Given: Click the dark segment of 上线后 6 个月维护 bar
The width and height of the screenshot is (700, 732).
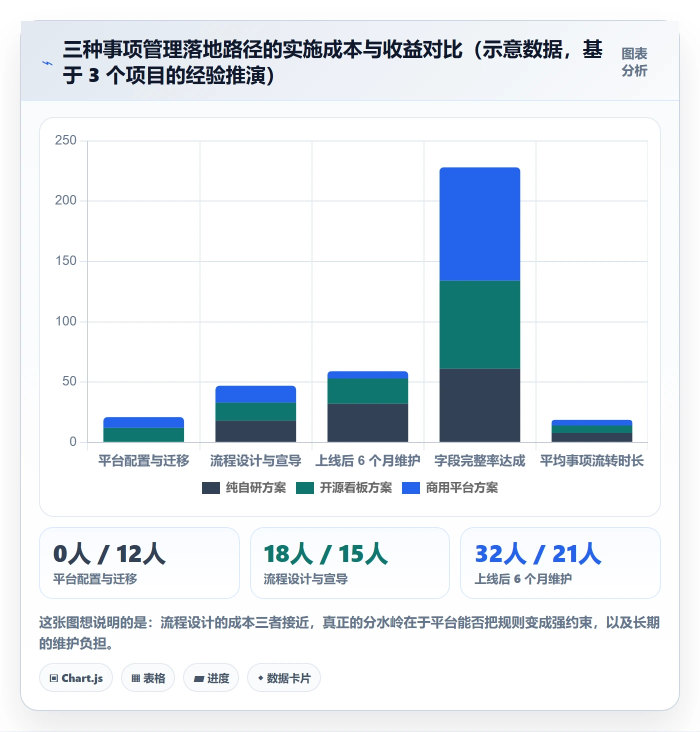Looking at the screenshot, I should pyautogui.click(x=368, y=423).
